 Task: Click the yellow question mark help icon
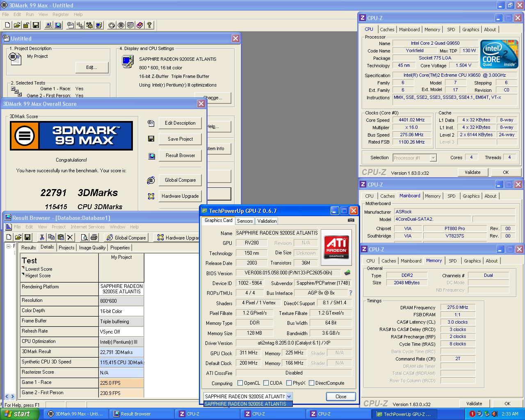tap(149, 25)
